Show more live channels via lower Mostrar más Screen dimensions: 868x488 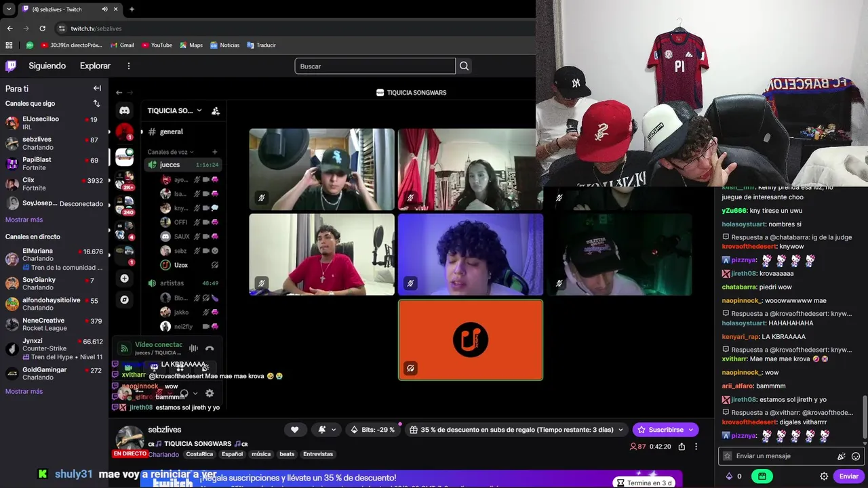click(24, 391)
